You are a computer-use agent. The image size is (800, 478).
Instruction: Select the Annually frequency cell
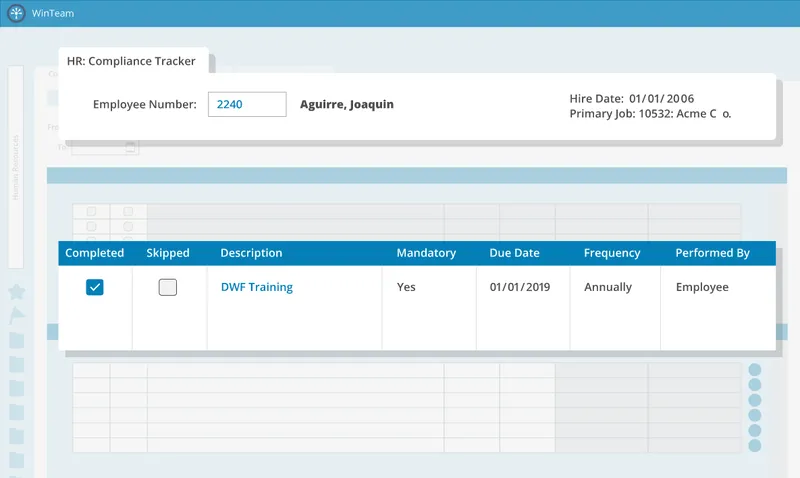(608, 287)
